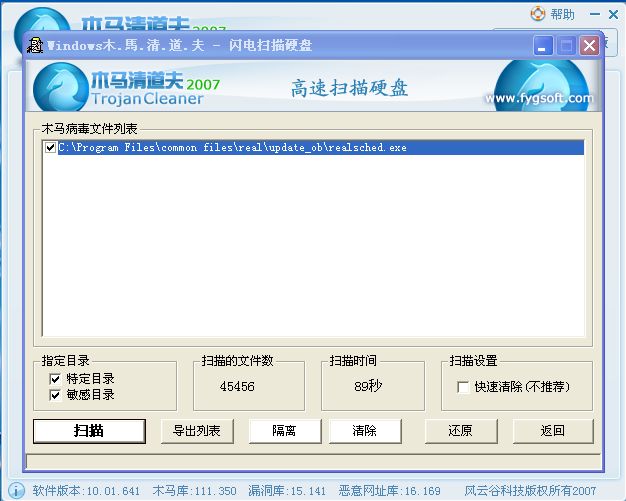Image resolution: width=626 pixels, height=501 pixels.
Task: Click the dialog title bar app icon
Action: pyautogui.click(x=35, y=45)
